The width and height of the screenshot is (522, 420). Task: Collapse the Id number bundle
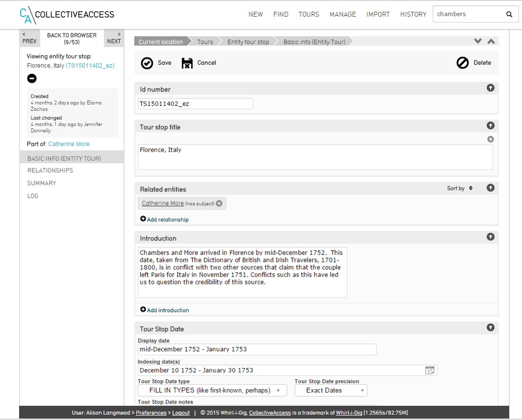pos(491,88)
